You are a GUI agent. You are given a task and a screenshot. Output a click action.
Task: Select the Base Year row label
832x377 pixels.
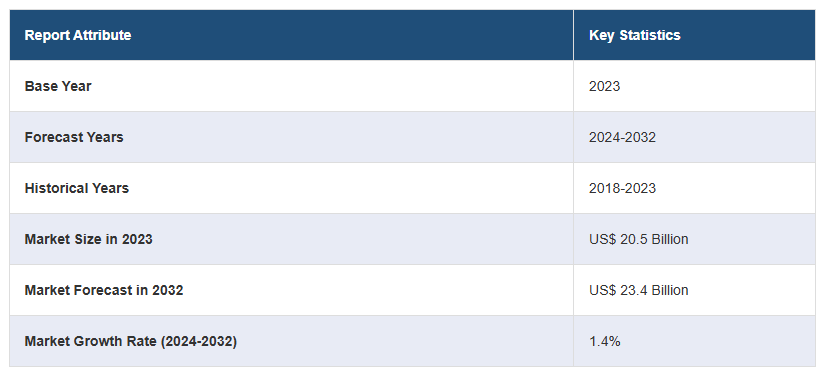click(x=58, y=86)
